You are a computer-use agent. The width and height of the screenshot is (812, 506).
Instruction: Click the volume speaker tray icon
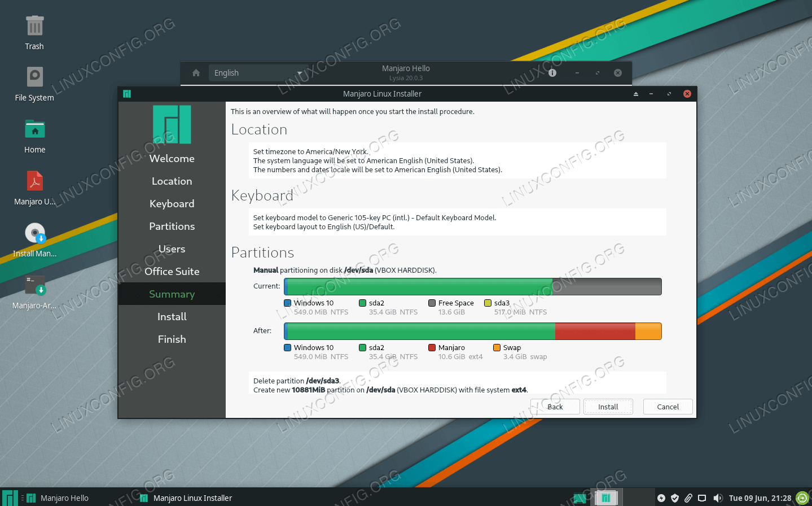[718, 498]
